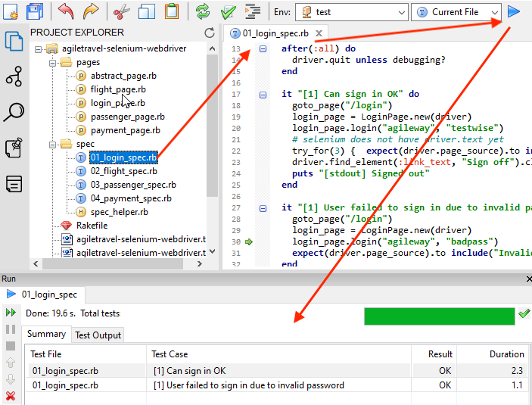Open the Current File dropdown
The height and width of the screenshot is (405, 532).
point(456,12)
